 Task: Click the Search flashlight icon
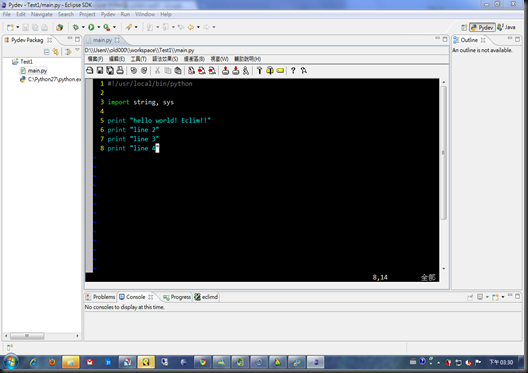(x=129, y=27)
